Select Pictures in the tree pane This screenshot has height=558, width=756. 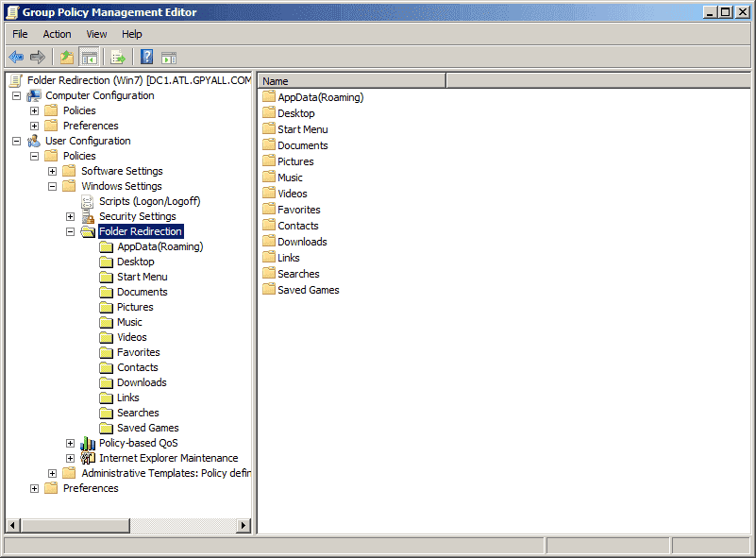click(135, 307)
